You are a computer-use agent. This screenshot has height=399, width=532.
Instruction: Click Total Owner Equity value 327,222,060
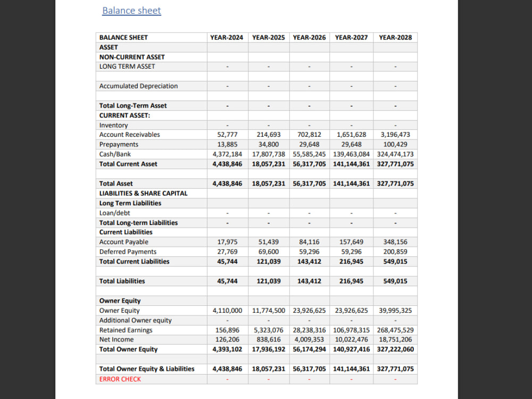[395, 350]
